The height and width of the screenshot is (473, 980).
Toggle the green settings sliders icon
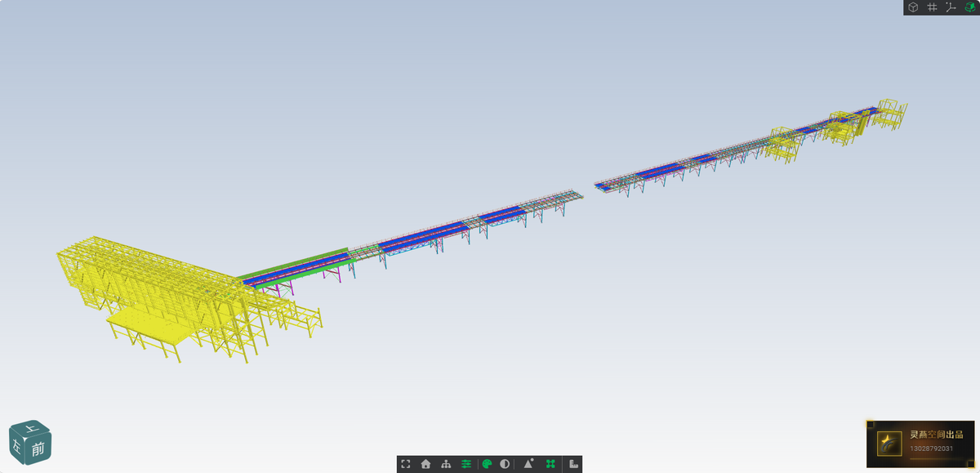click(x=466, y=464)
